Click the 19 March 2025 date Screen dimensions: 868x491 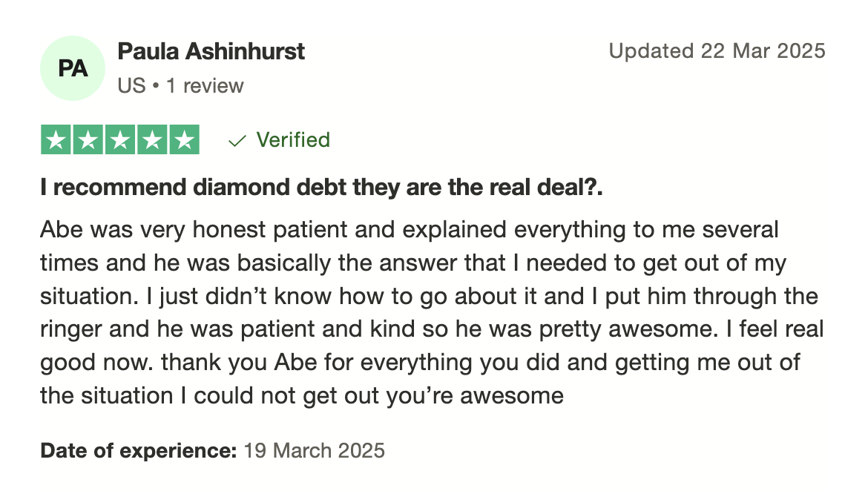click(x=314, y=451)
